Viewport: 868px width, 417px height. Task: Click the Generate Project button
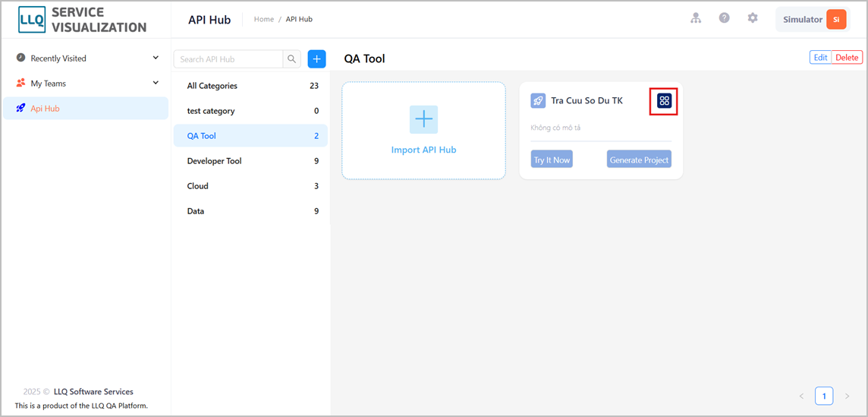[x=640, y=160]
